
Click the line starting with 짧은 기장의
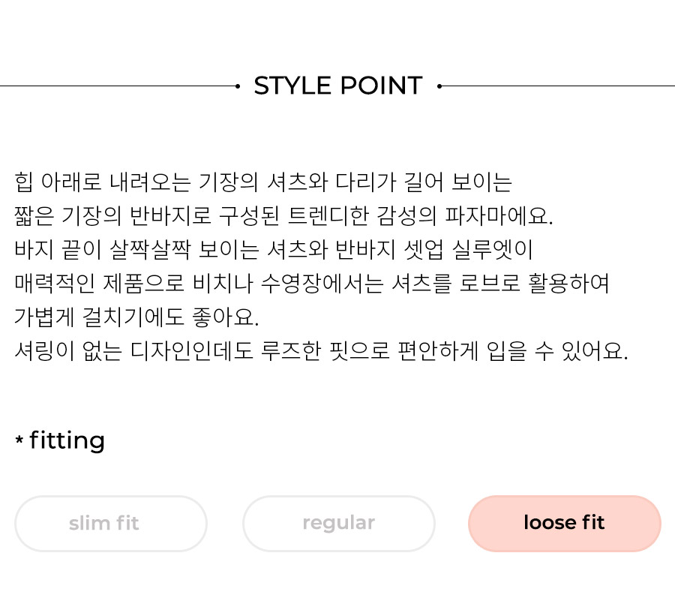tap(283, 216)
